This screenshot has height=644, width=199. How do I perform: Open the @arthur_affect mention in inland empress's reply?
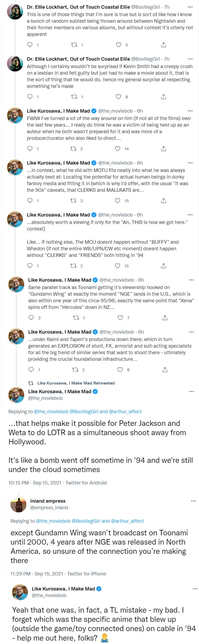click(127, 521)
